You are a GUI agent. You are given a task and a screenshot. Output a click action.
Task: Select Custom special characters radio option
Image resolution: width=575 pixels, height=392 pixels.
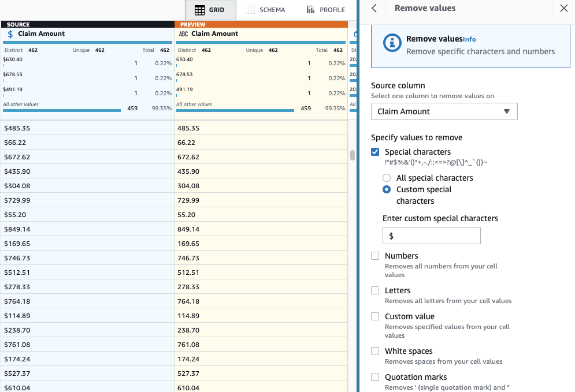click(387, 189)
